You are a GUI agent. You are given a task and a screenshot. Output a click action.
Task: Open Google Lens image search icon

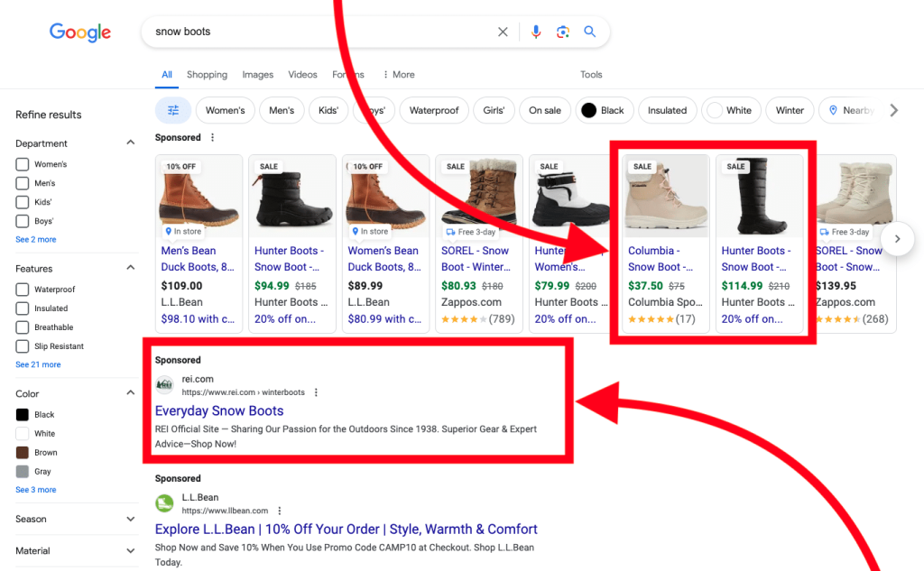coord(563,32)
